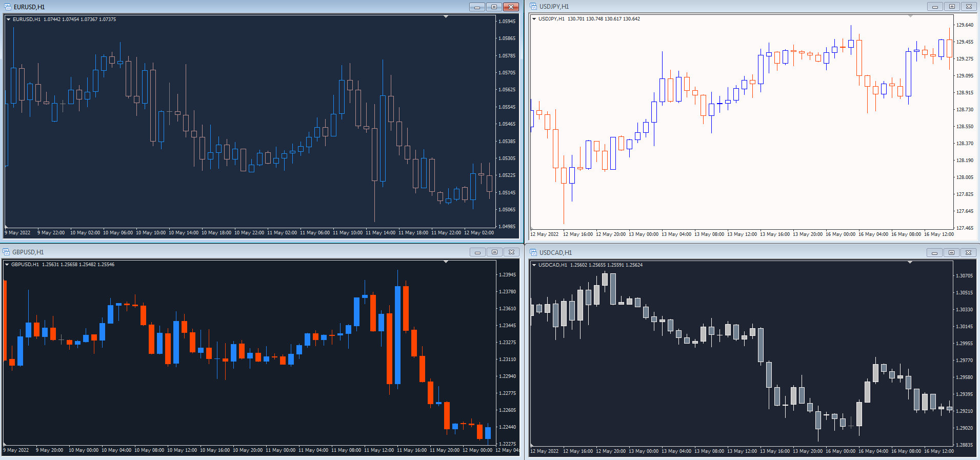This screenshot has width=980, height=460.
Task: Click the GBPUSD OHLC readout ending 1.25546
Action: (78, 265)
